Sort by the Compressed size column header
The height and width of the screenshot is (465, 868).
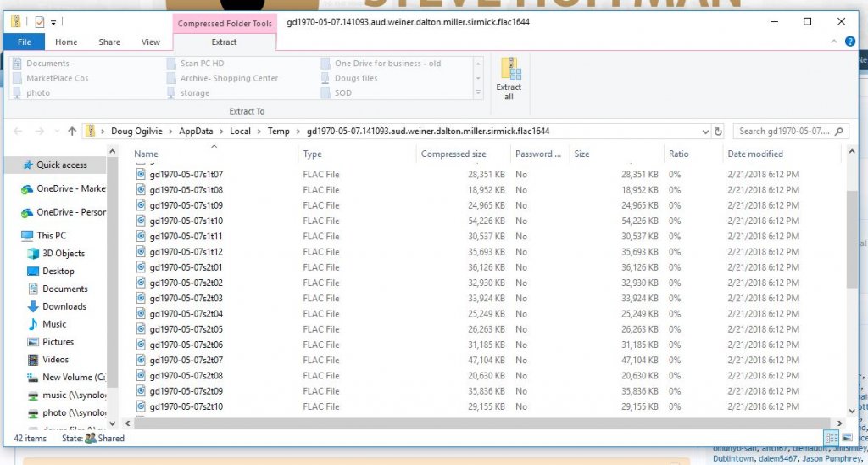point(454,154)
